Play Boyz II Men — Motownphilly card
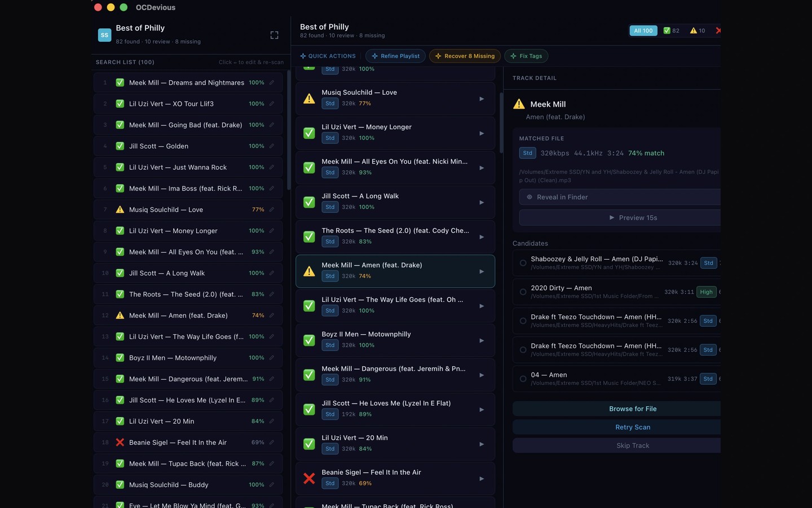The width and height of the screenshot is (812, 508). 482,340
